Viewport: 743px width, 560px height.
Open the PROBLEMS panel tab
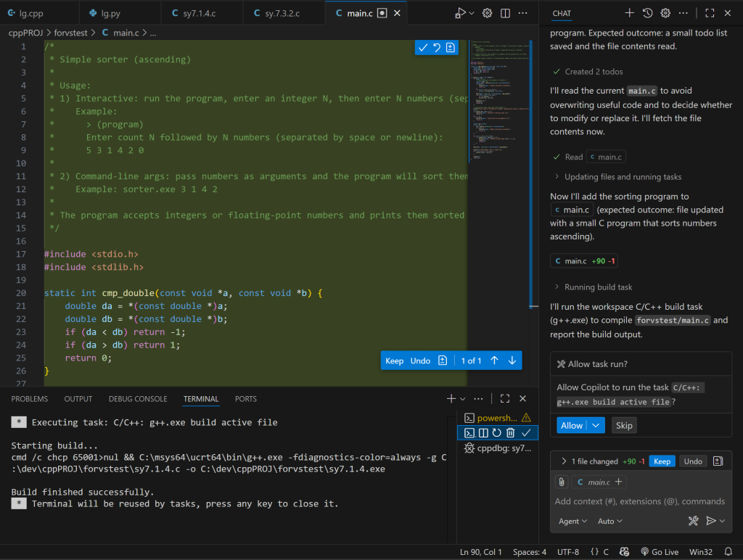point(29,398)
